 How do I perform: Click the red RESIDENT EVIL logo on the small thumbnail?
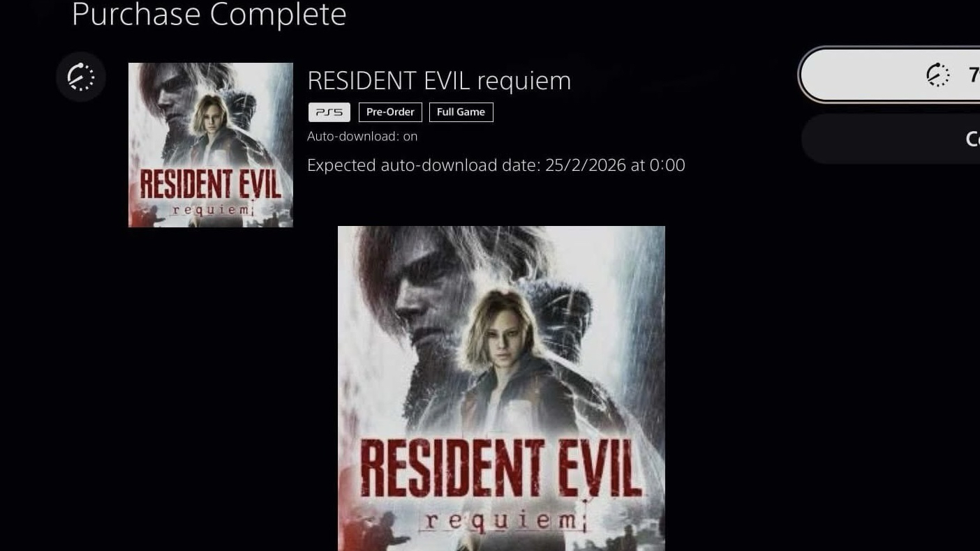pos(211,185)
